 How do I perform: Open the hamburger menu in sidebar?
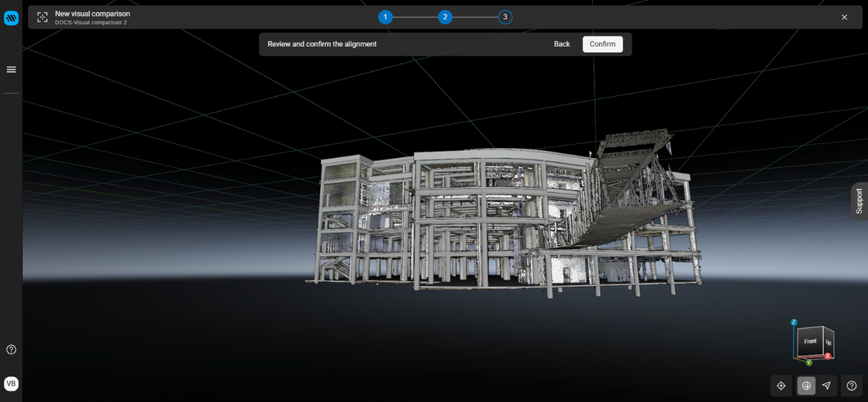(11, 70)
